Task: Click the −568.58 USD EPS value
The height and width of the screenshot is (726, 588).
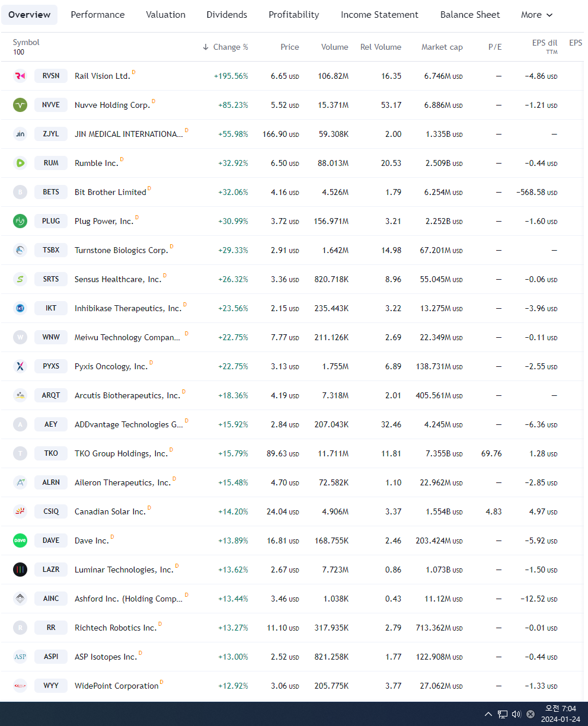Action: (537, 192)
